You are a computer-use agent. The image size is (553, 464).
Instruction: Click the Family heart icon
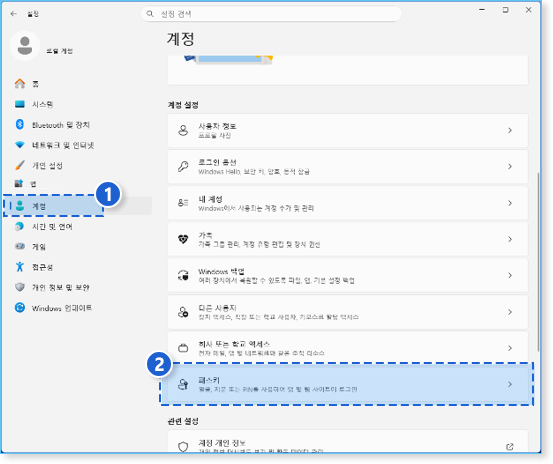coord(183,239)
